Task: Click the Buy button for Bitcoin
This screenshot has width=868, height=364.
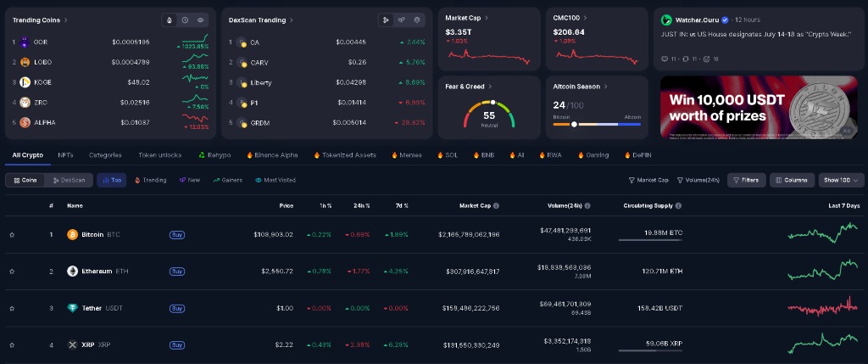Action: tap(176, 235)
